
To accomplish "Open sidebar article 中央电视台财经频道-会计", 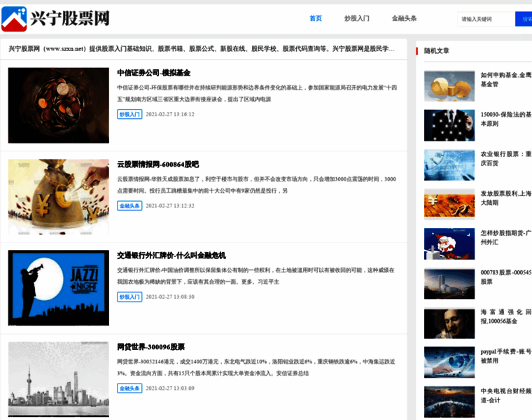I will (x=506, y=395).
